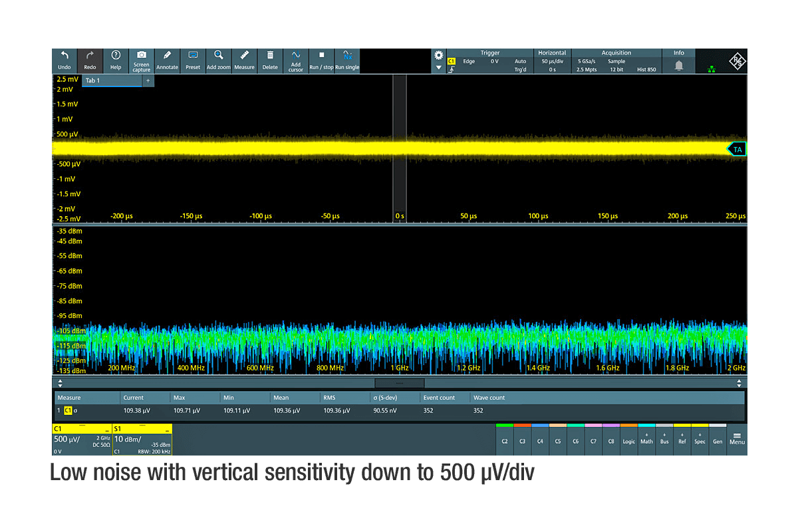Select Tab 1
Image resolution: width=798 pixels, height=532 pixels.
[112, 80]
